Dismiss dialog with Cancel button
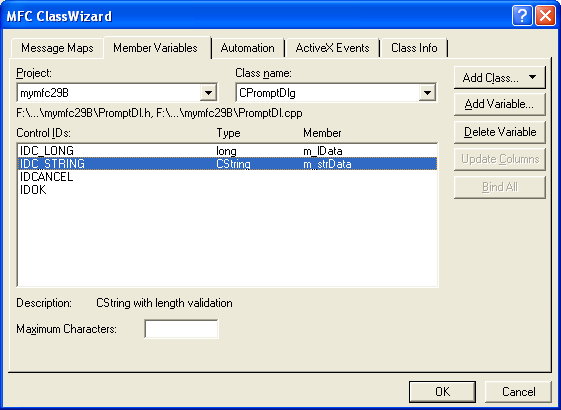 (x=518, y=392)
